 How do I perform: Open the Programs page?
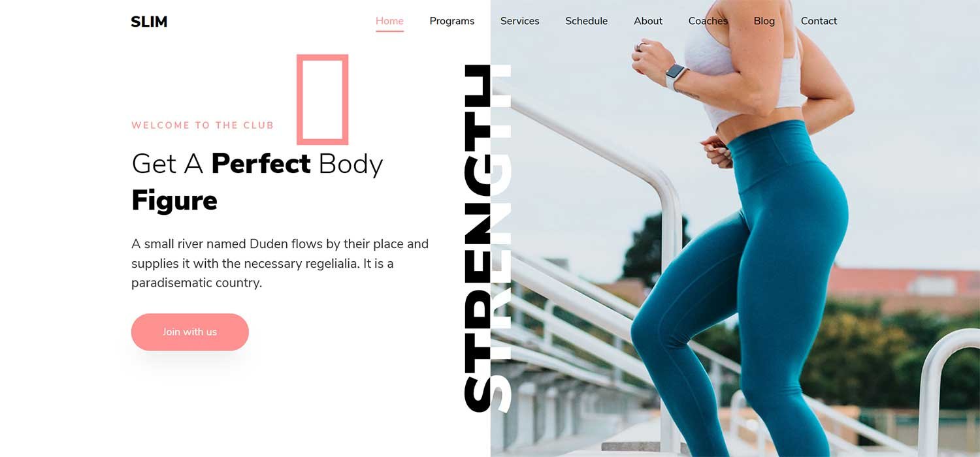click(x=452, y=21)
